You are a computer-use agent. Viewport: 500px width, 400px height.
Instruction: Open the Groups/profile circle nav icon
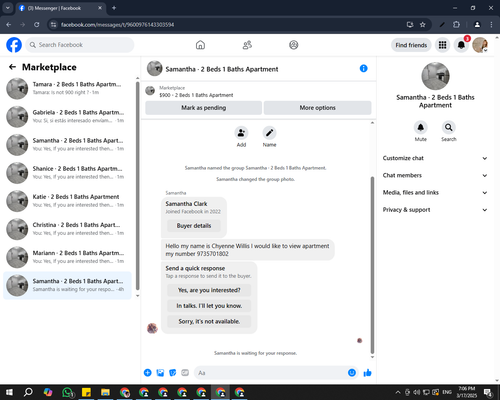(x=294, y=45)
